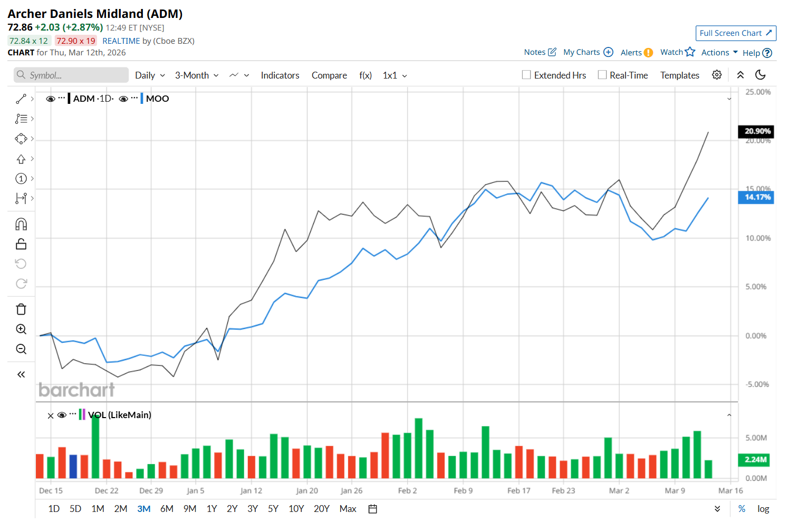Toggle ADM series visibility
Image resolution: width=808 pixels, height=532 pixels.
pos(51,99)
